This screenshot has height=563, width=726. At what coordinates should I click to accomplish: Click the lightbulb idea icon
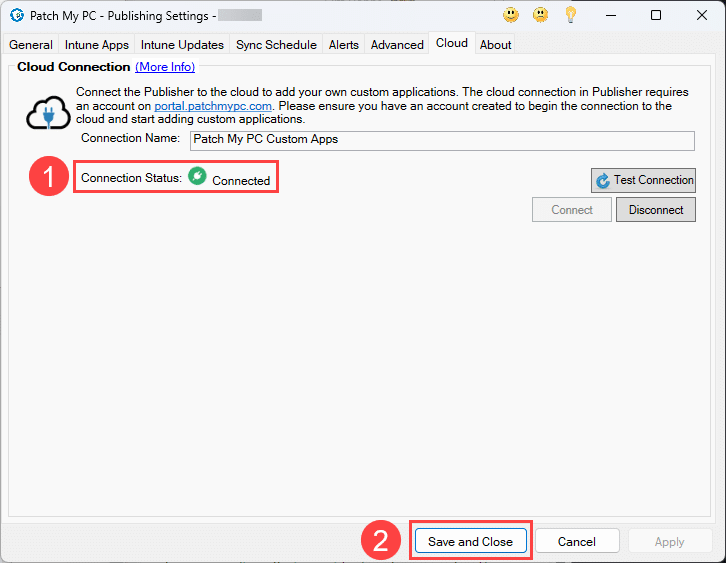(x=571, y=15)
